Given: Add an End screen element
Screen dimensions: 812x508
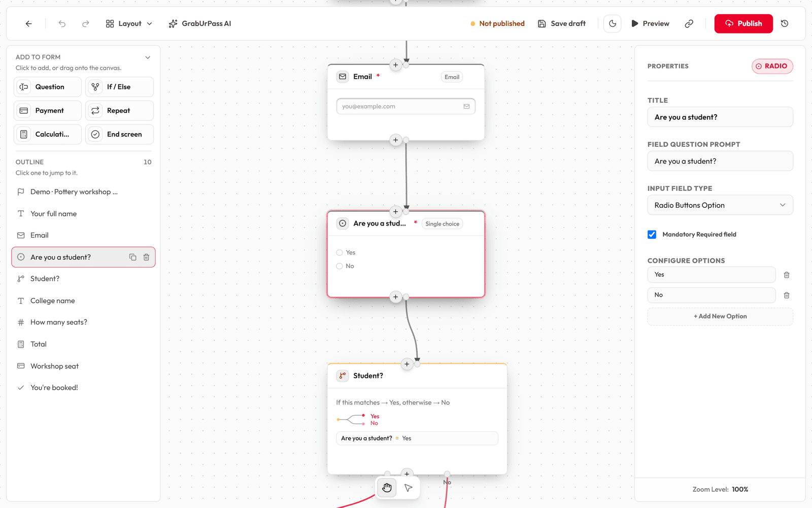Looking at the screenshot, I should [x=120, y=135].
